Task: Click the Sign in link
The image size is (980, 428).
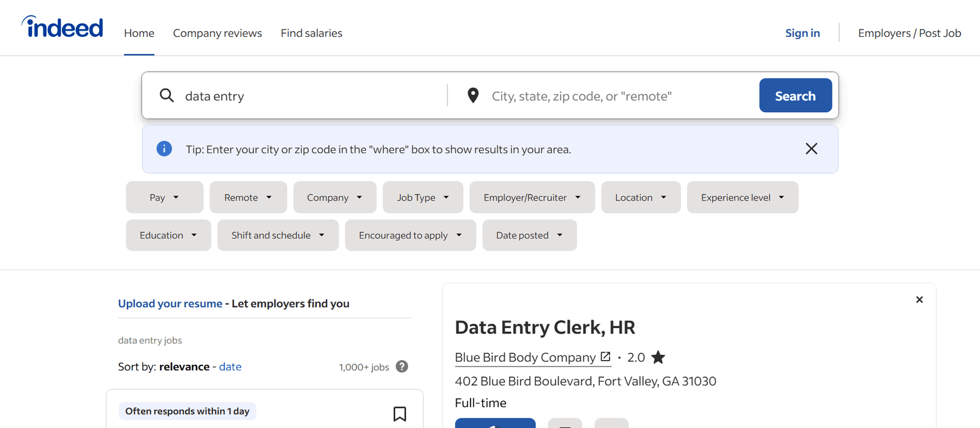Action: 802,33
